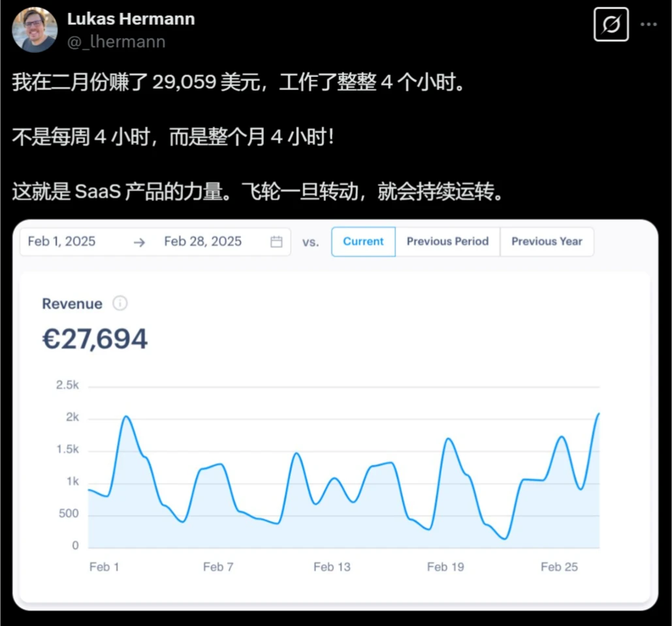Click the info icon beside Revenue
672x626 pixels.
click(120, 304)
